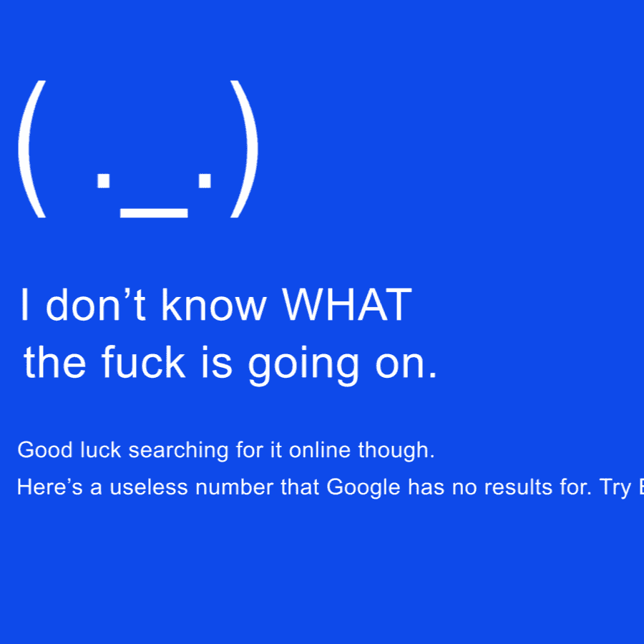The image size is (644, 644).
Task: Click 'Good luck' in the message line
Action: coord(69,450)
